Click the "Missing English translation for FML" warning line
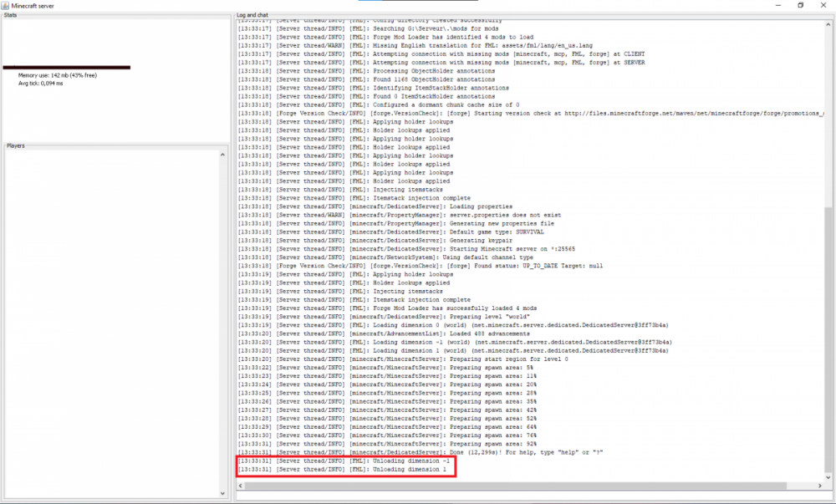 coord(415,46)
